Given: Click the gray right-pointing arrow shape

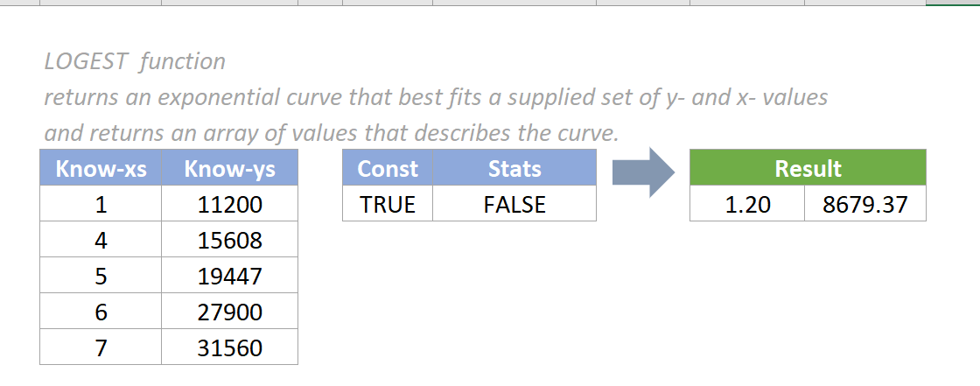Looking at the screenshot, I should pyautogui.click(x=642, y=172).
